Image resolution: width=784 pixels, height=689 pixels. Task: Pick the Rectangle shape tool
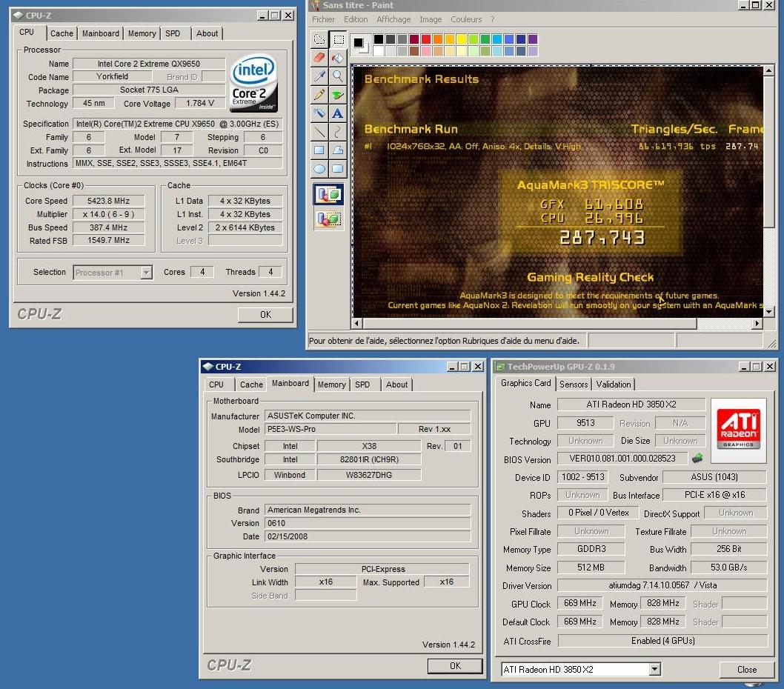coord(319,150)
